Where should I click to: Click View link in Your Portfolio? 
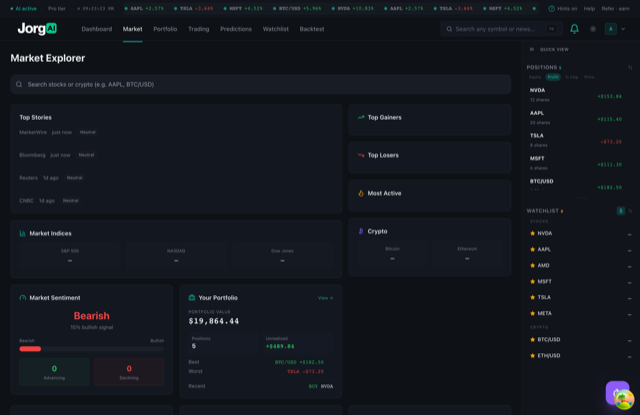[325, 298]
